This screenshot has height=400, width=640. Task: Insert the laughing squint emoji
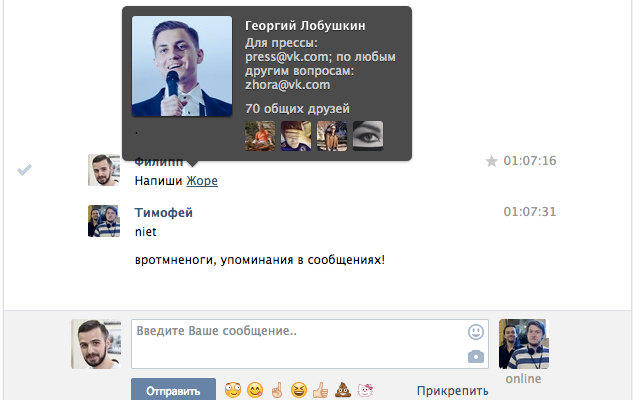point(299,390)
